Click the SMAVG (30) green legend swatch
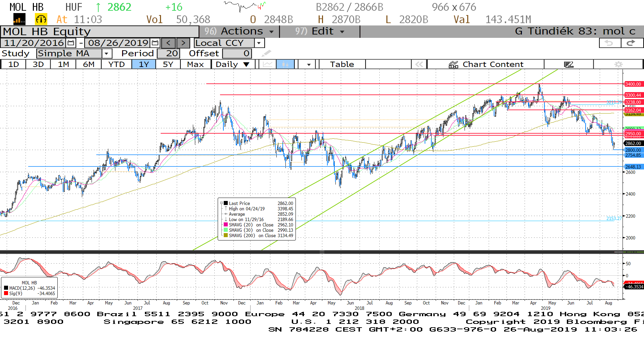Screen dimensions: 644x348 pos(226,230)
